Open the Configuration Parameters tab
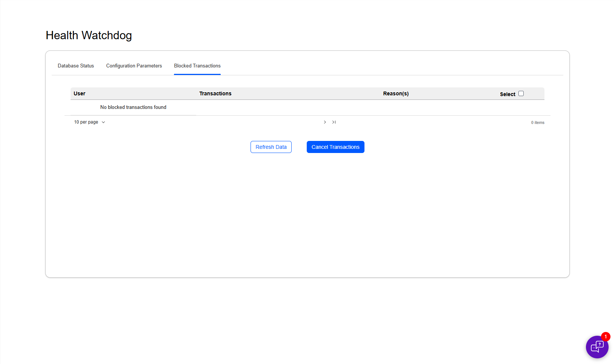This screenshot has width=615, height=364. [134, 66]
